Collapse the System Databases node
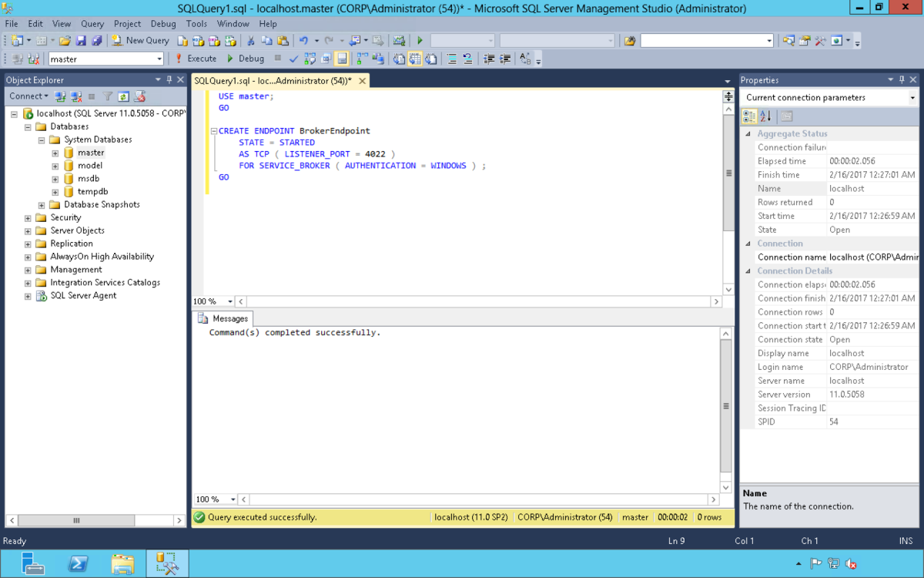 point(42,139)
